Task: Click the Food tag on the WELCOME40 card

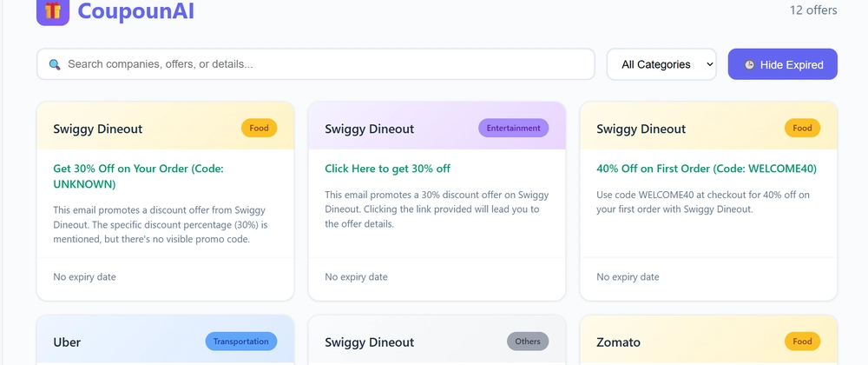Action: 802,128
